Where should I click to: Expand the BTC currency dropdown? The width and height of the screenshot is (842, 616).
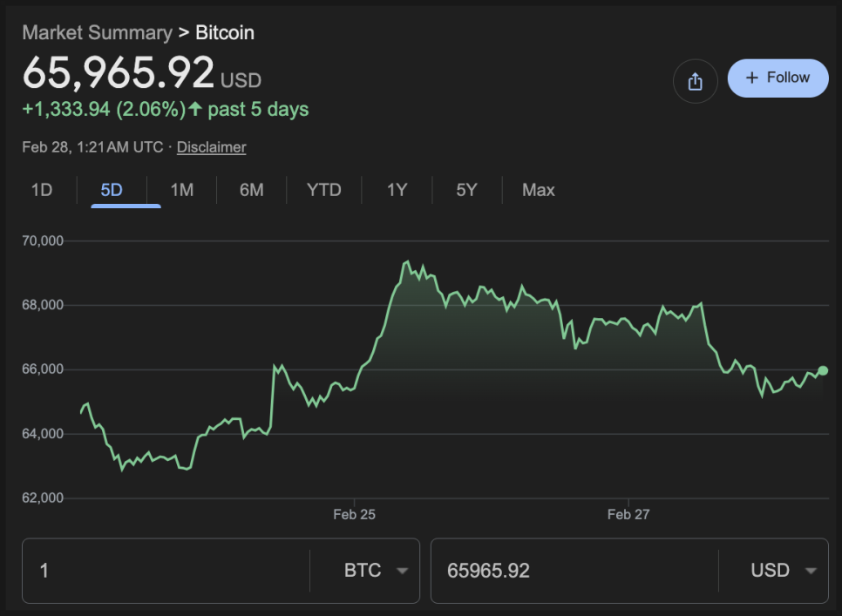click(375, 571)
